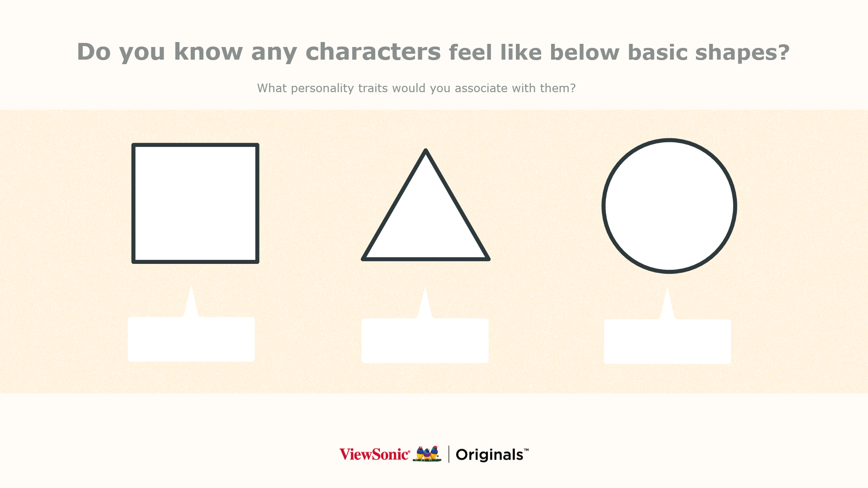Click the Originals wordmark logo
This screenshot has width=868, height=488.
489,455
